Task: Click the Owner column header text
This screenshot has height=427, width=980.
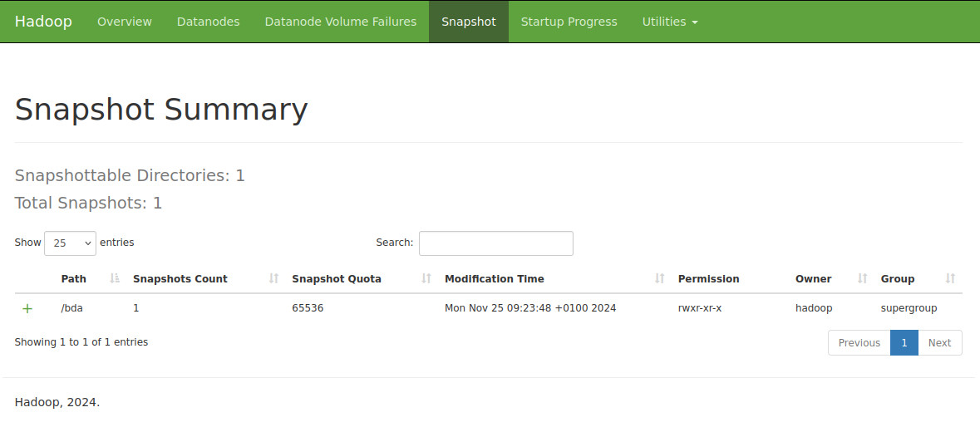Action: [813, 279]
